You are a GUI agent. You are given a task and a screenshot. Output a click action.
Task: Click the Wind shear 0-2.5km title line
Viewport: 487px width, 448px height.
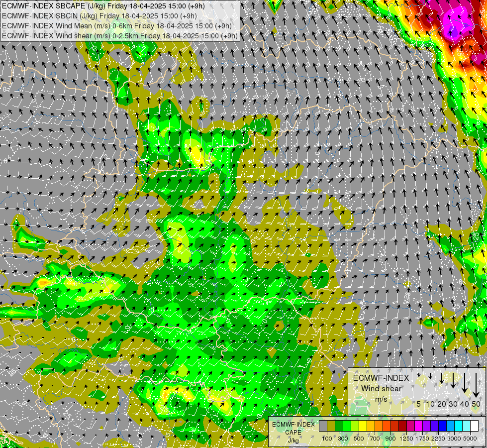[x=119, y=36]
